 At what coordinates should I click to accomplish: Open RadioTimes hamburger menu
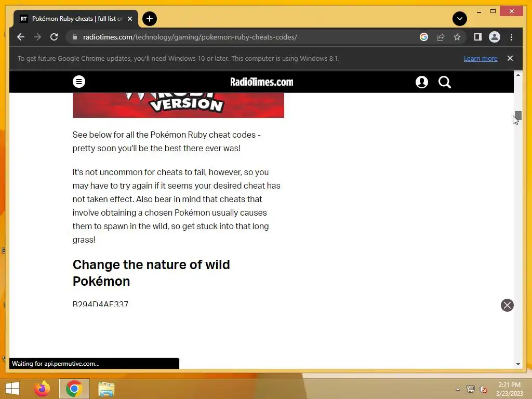(x=79, y=82)
